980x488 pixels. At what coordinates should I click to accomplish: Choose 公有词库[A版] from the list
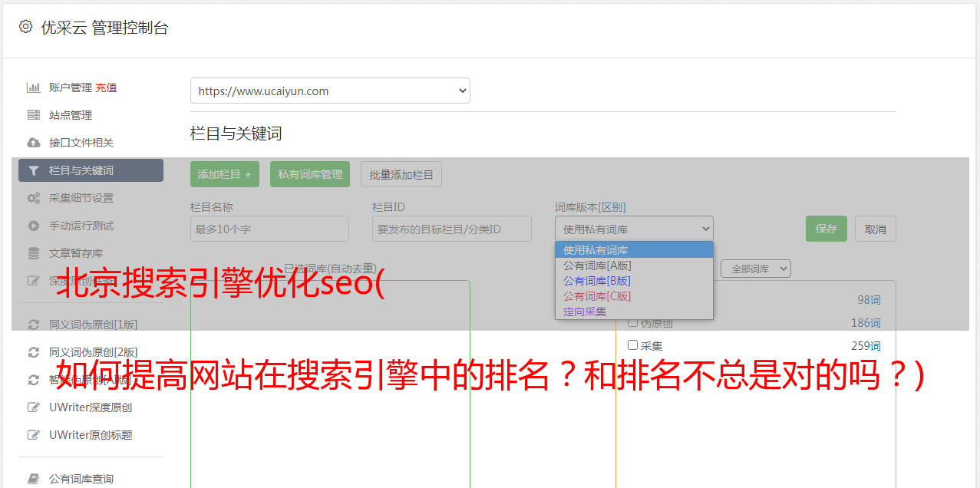634,265
